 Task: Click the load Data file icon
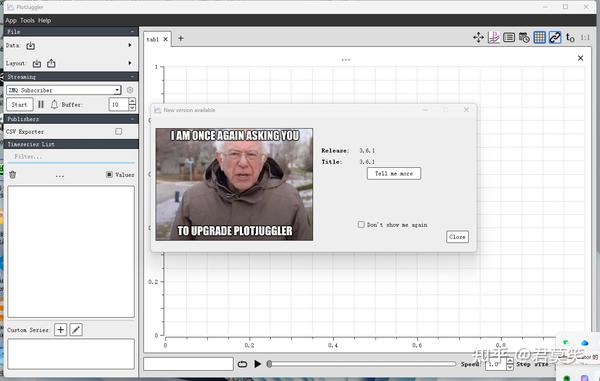[31, 46]
